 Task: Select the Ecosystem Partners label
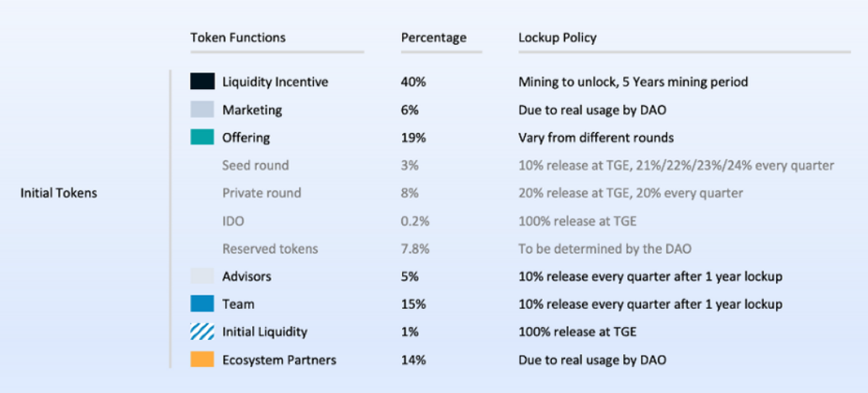(279, 360)
